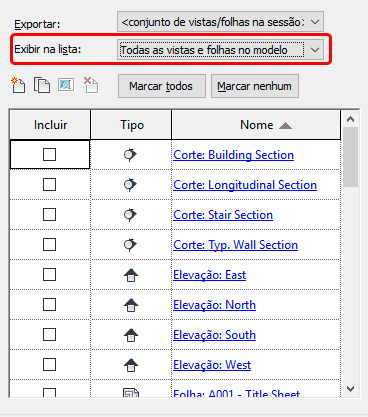
Task: Open the Elevação: West link
Action: 212,365
